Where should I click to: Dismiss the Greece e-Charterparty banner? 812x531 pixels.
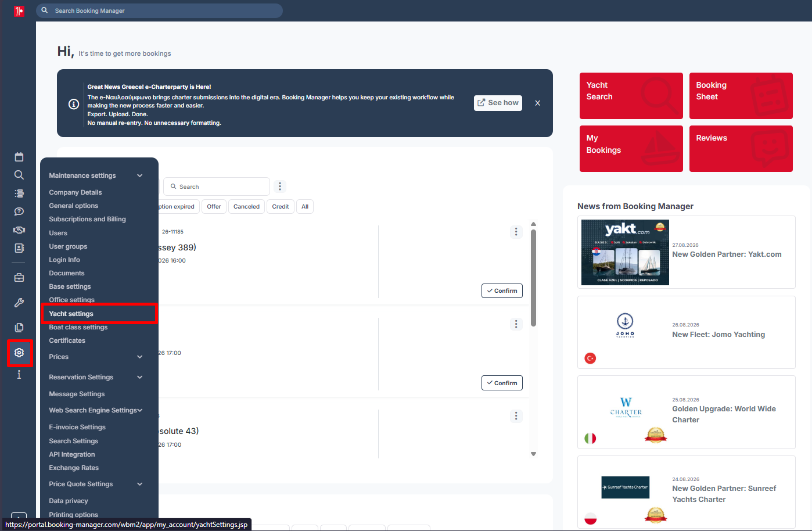point(538,103)
